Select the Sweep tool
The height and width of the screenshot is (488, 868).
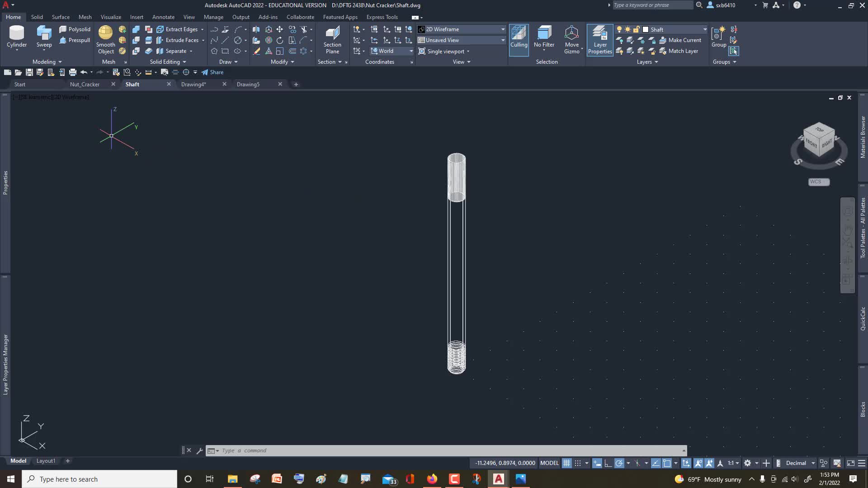[44, 37]
